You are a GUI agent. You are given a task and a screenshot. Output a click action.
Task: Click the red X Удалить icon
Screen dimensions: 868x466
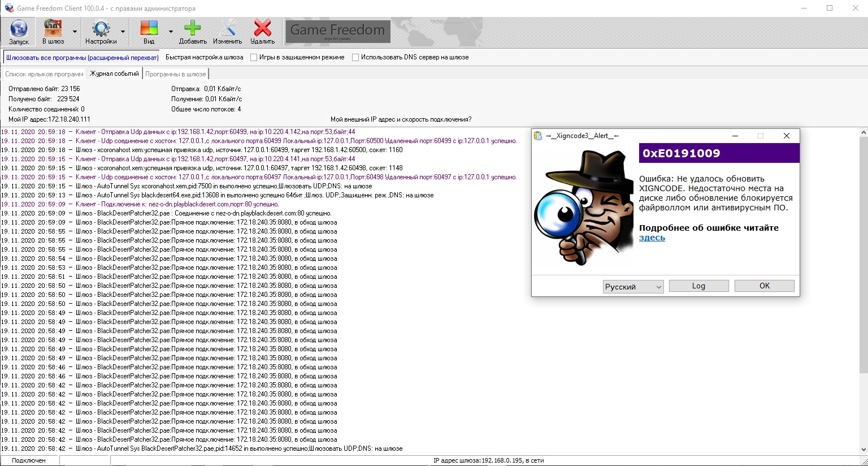point(263,28)
